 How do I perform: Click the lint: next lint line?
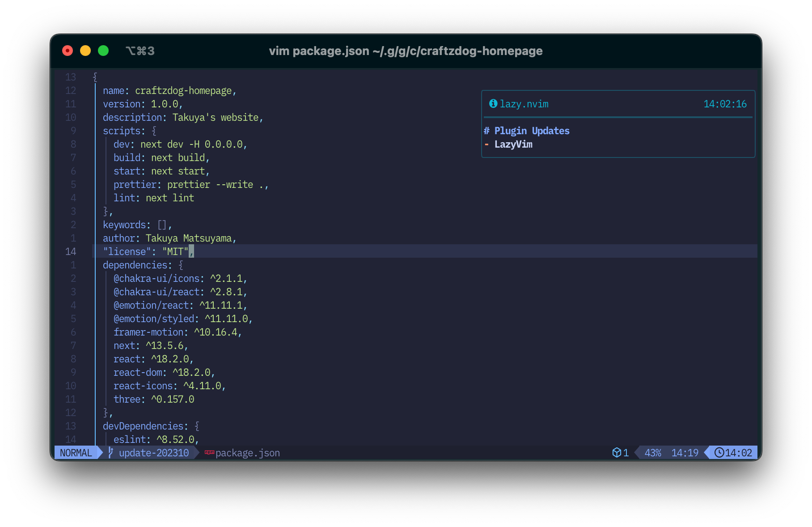click(x=154, y=198)
